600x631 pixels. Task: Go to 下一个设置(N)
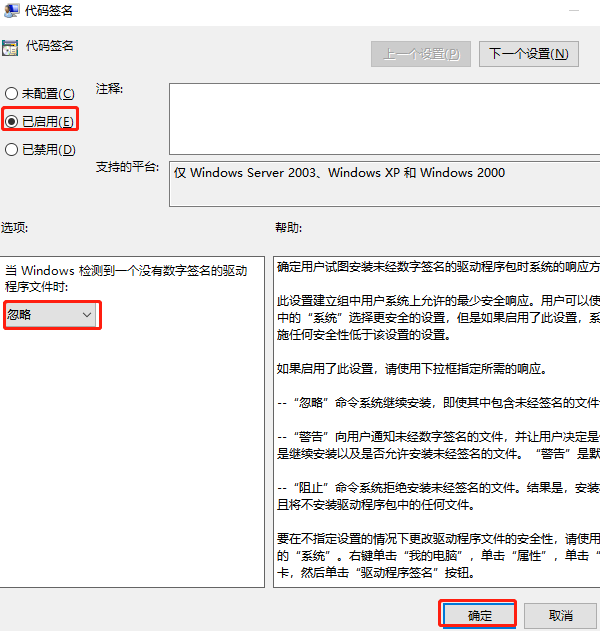pyautogui.click(x=528, y=54)
